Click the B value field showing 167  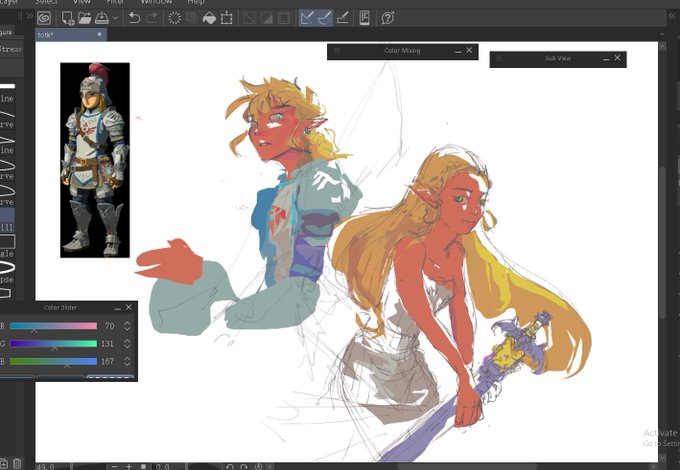pyautogui.click(x=108, y=361)
